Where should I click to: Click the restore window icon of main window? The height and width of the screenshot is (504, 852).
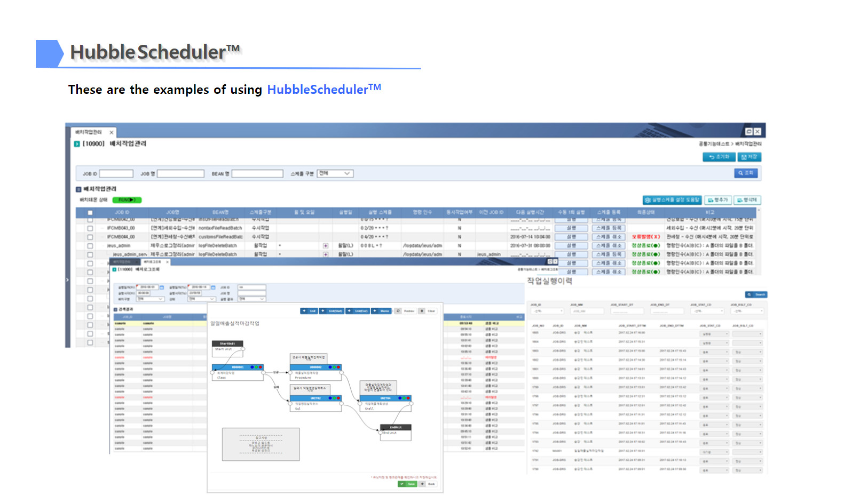[x=748, y=131]
